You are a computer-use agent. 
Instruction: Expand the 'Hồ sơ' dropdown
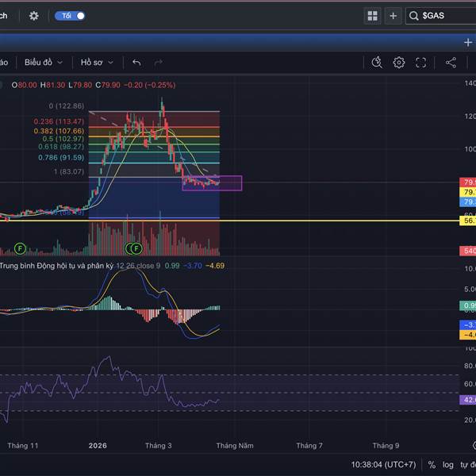click(x=97, y=63)
